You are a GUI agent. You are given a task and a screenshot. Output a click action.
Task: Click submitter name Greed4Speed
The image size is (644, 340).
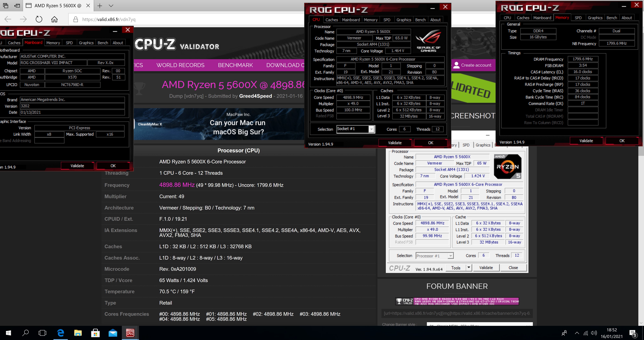click(255, 96)
